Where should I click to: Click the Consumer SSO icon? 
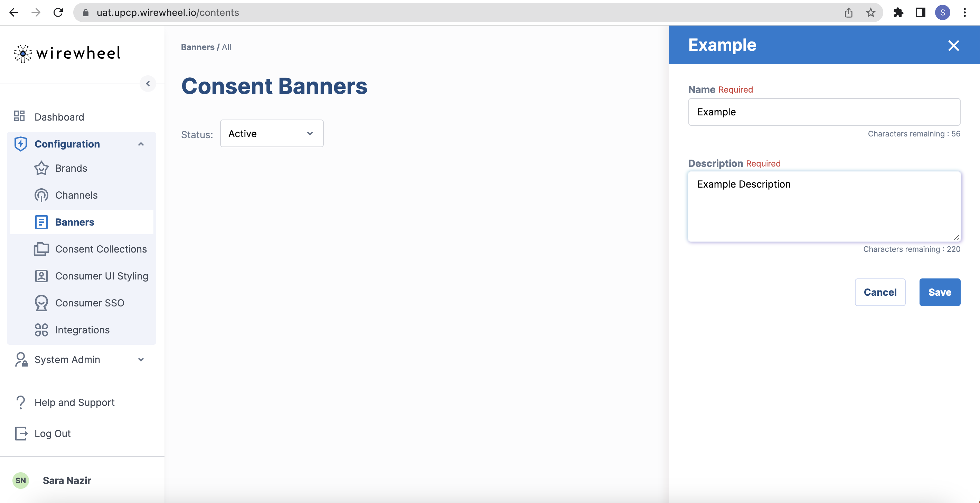(41, 303)
